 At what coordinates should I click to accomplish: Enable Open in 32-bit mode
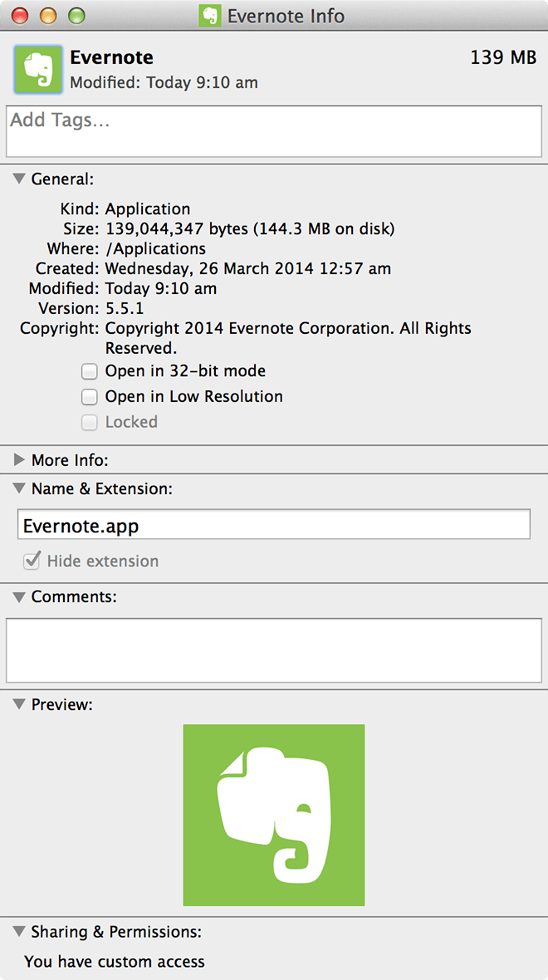coord(90,372)
